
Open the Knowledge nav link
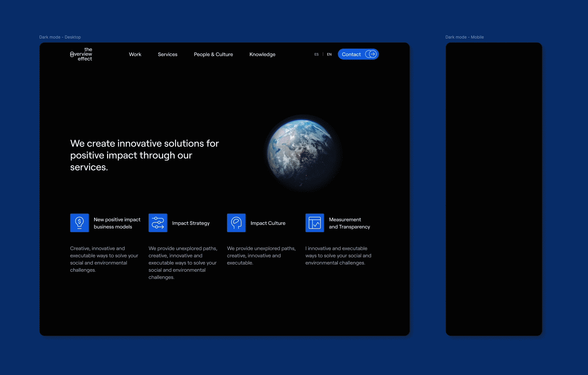click(x=262, y=54)
